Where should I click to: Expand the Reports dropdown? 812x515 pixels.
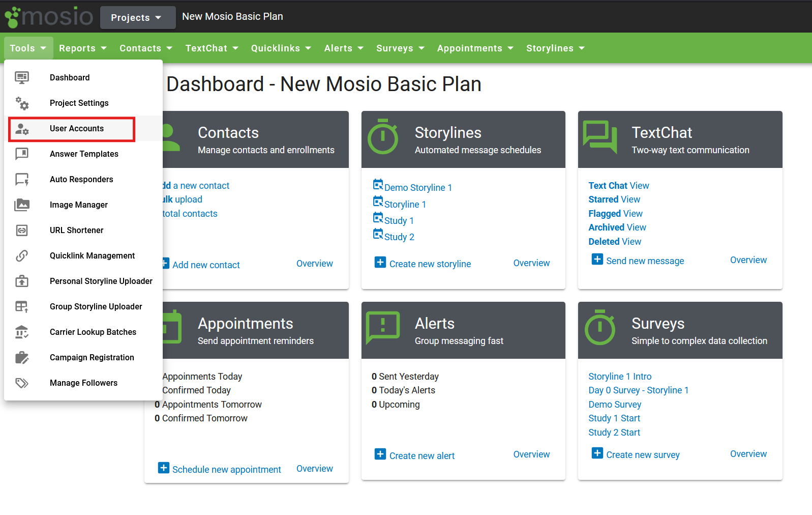(x=83, y=48)
